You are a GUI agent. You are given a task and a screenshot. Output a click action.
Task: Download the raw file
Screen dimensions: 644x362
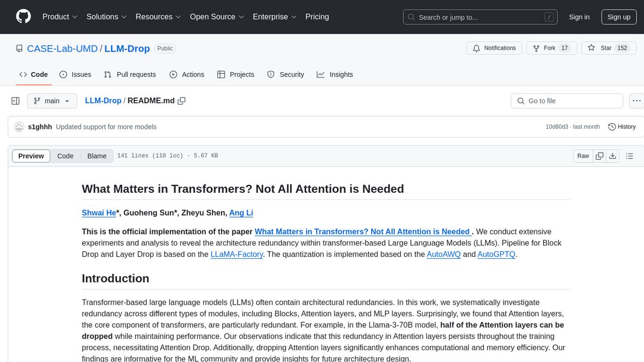click(612, 156)
